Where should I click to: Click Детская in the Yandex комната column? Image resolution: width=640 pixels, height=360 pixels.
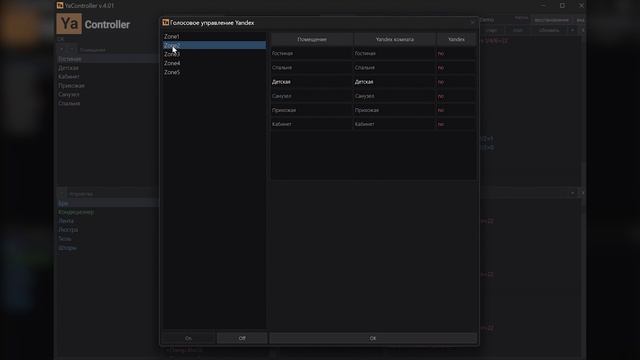(x=394, y=82)
